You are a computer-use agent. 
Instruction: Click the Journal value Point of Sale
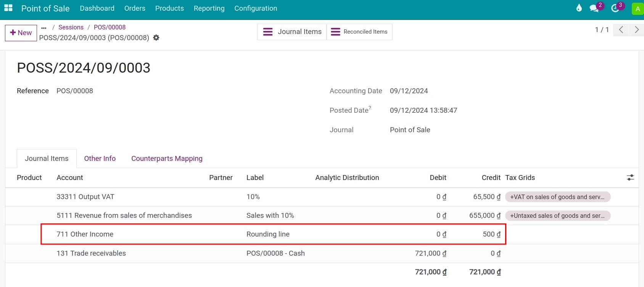click(x=410, y=130)
